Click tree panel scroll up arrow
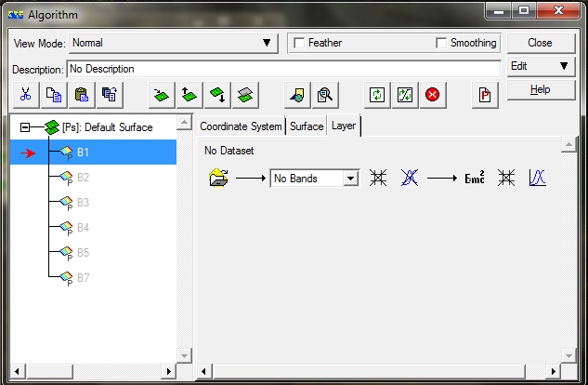The height and width of the screenshot is (385, 588). (184, 123)
